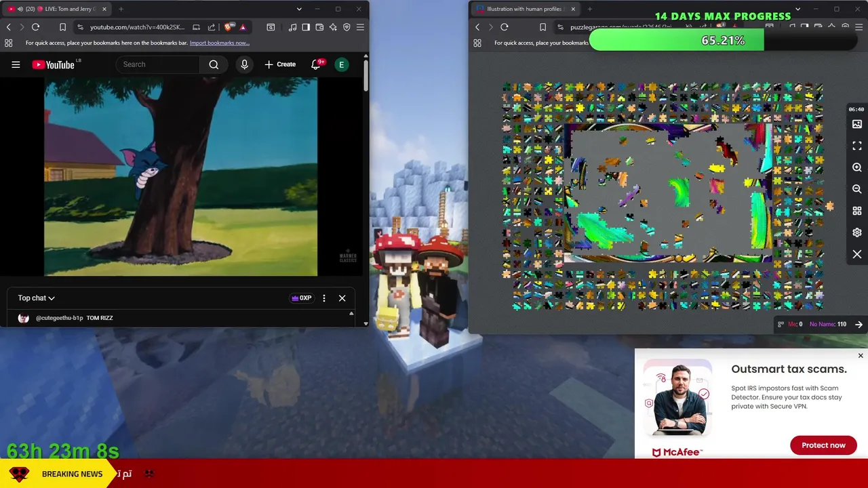Image resolution: width=868 pixels, height=488 pixels.
Task: Select the LIVE Tom and Jerry tab
Action: click(57, 9)
